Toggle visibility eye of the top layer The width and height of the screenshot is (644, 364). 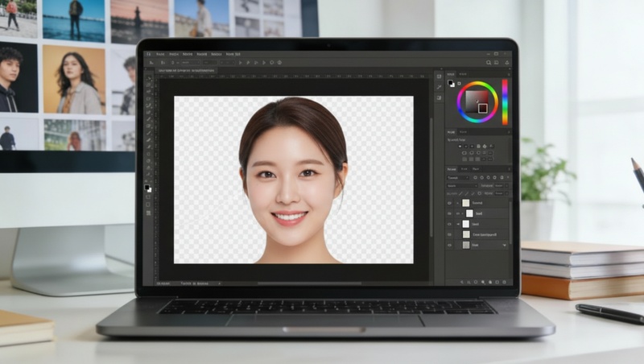tap(450, 203)
